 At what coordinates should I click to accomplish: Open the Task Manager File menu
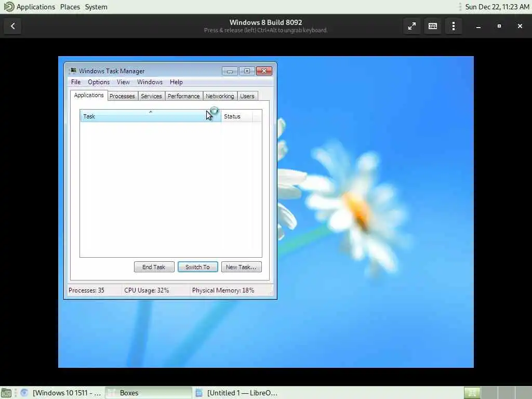pos(76,82)
